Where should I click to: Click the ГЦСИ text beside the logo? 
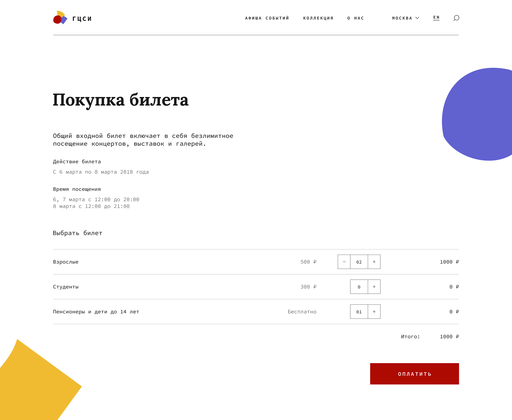[x=82, y=19]
